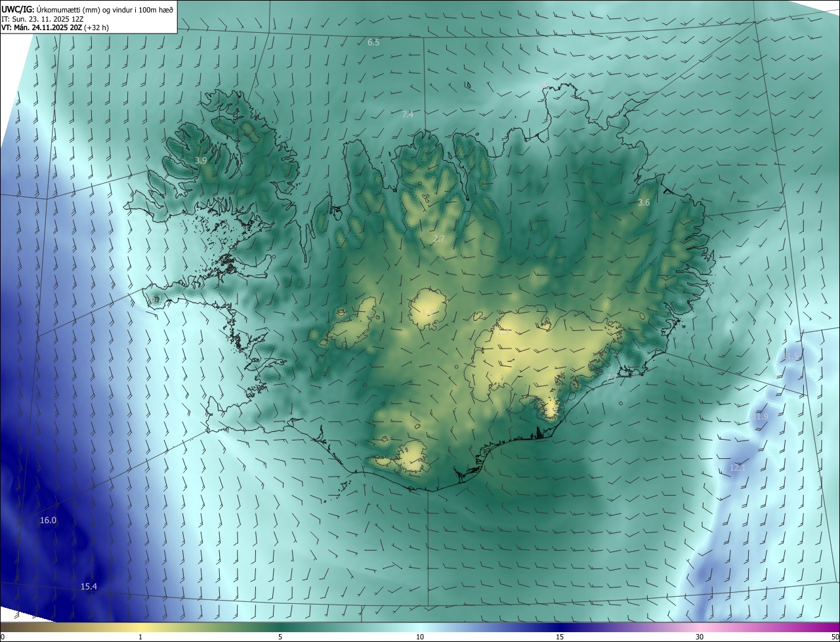Click the '2.7' value in north-central Iceland
The height and width of the screenshot is (642, 840).
(439, 238)
